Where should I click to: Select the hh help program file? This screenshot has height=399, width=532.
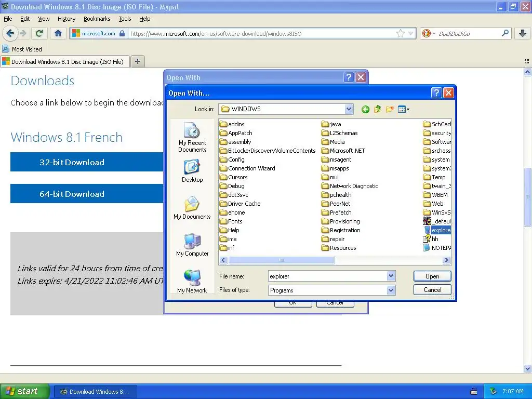pos(431,239)
